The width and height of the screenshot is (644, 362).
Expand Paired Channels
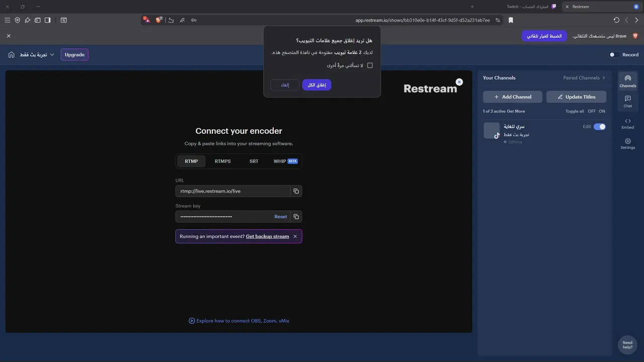click(x=584, y=78)
